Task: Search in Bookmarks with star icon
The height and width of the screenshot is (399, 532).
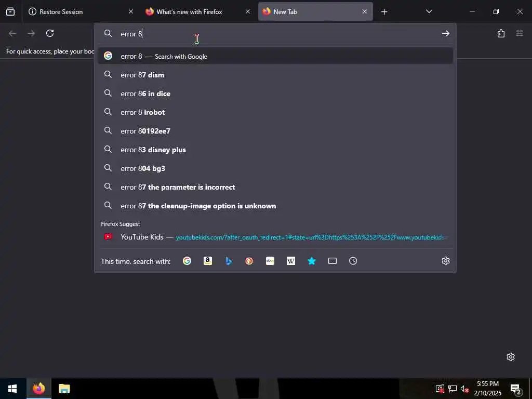Action: [x=312, y=261]
